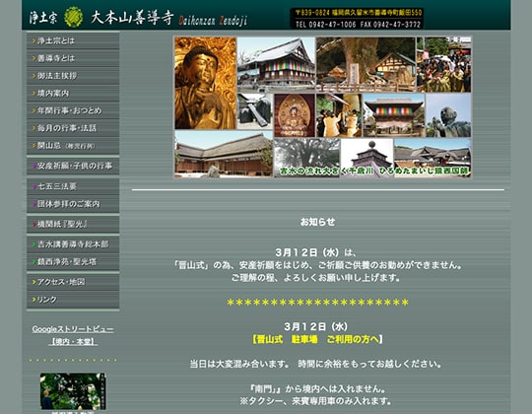Image resolution: width=532 pixels, height=414 pixels.
Task: Open 年間行事・おつとめ sidebar entry
Action: click(x=73, y=110)
